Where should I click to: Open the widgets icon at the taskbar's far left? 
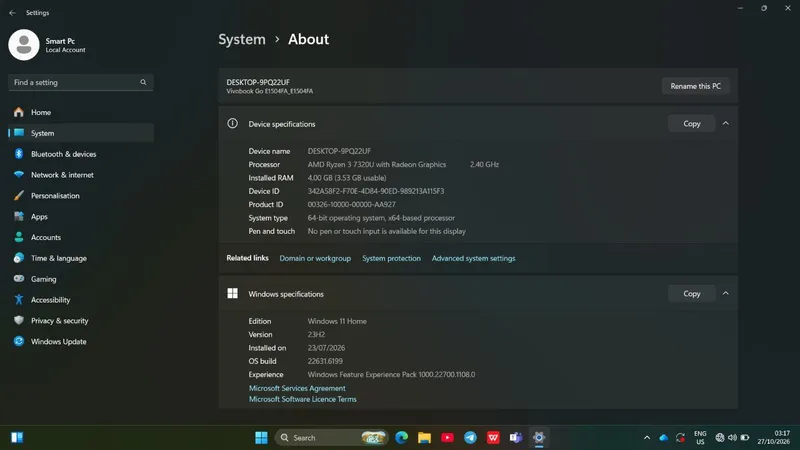click(x=17, y=438)
